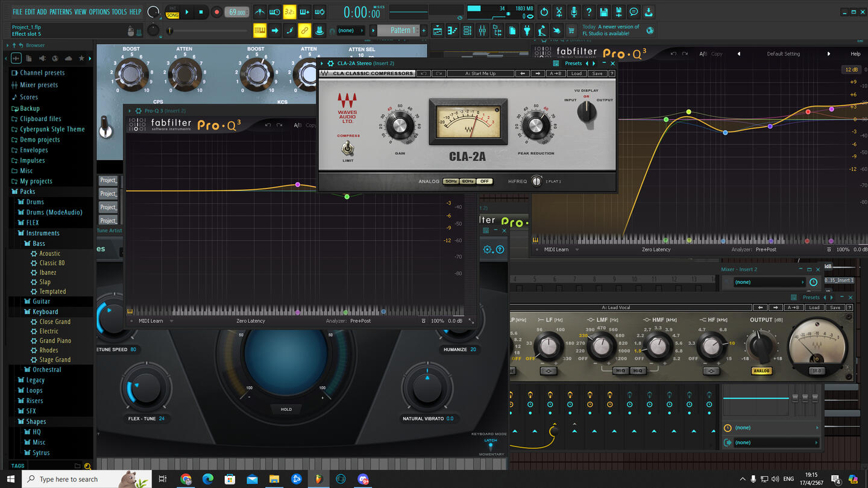Open CLA-2A plugin options gear icon

[x=330, y=63]
